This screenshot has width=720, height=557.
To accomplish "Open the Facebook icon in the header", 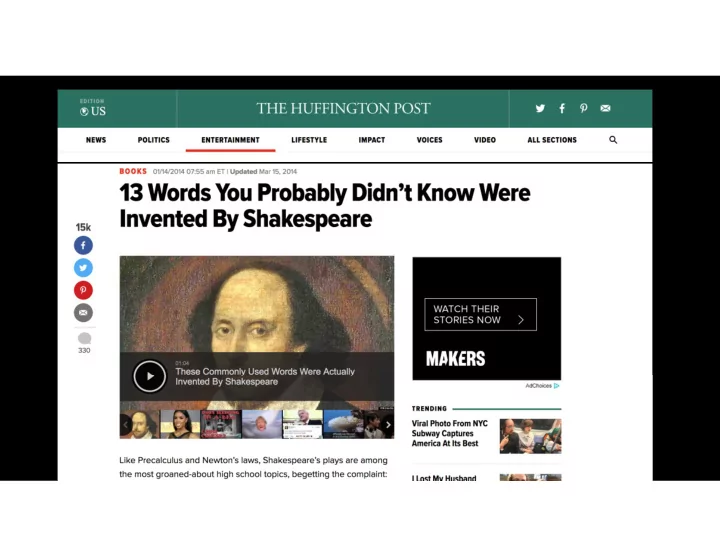I will [x=562, y=108].
